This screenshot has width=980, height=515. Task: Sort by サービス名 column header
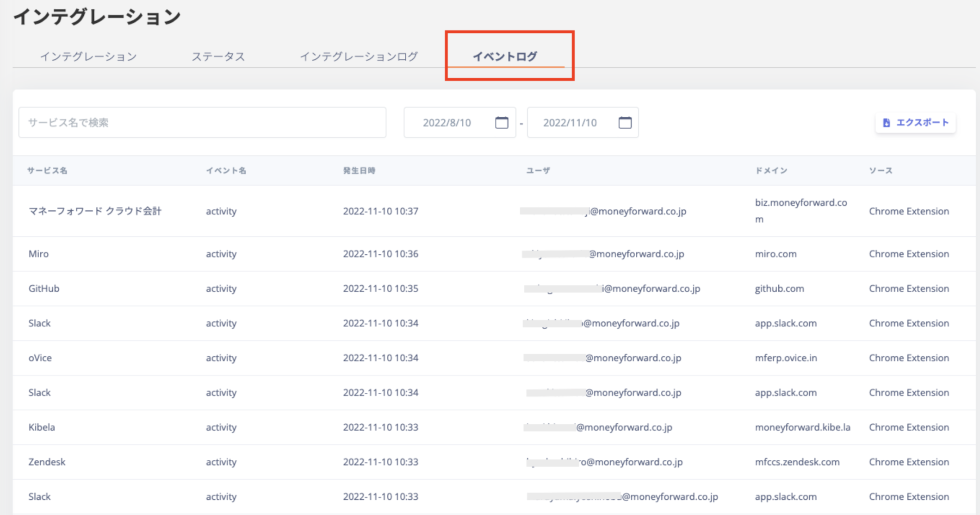click(47, 170)
